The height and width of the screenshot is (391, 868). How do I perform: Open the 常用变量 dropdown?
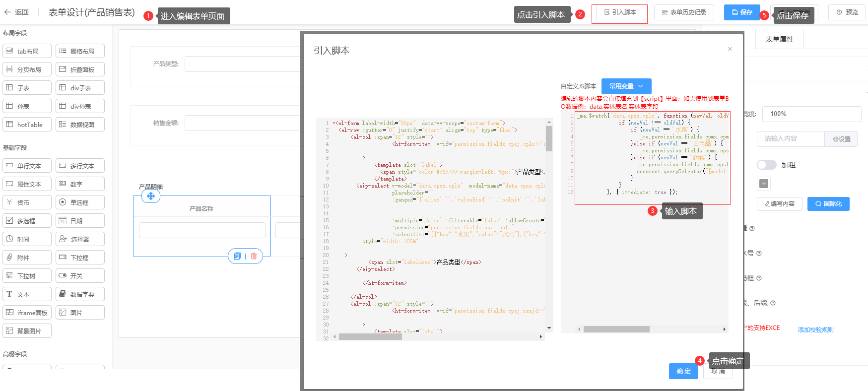tap(626, 86)
